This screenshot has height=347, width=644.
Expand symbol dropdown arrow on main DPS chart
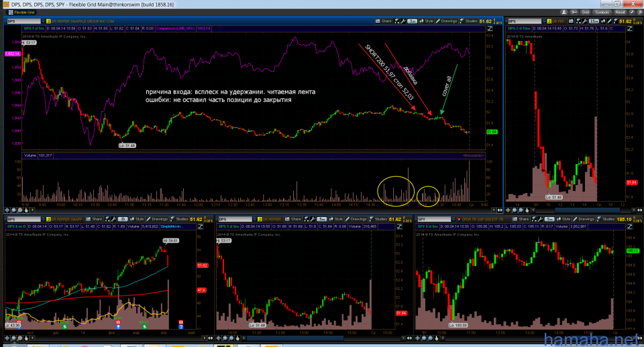pos(44,21)
